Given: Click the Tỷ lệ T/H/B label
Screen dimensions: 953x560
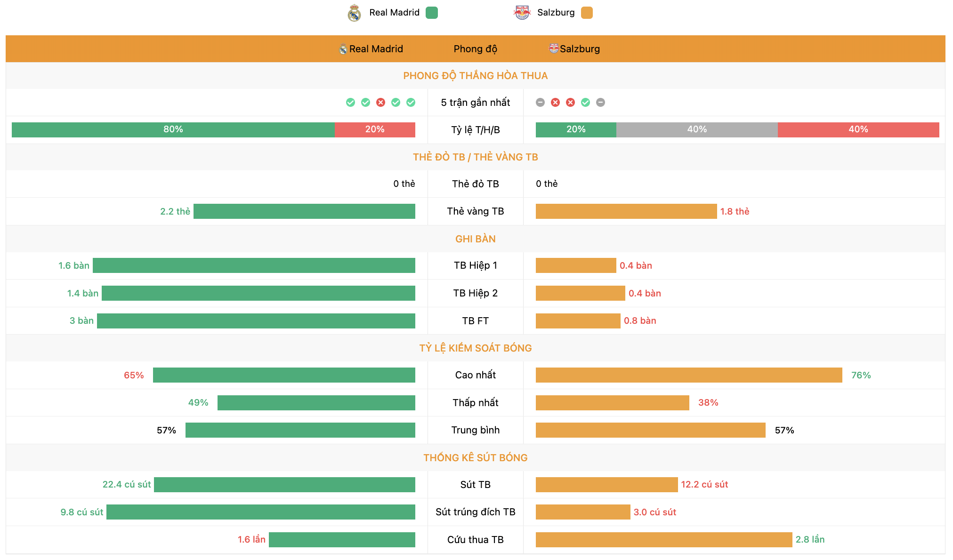Looking at the screenshot, I should tap(475, 130).
